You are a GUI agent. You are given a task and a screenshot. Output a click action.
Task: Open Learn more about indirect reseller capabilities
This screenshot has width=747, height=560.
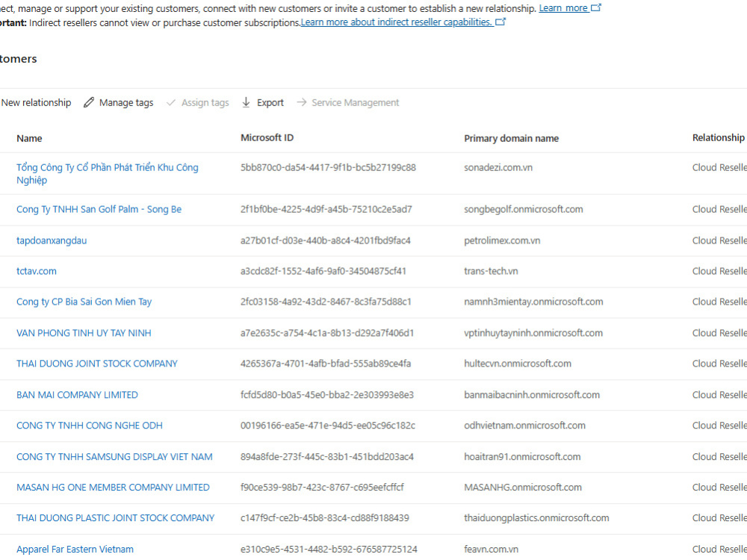397,22
